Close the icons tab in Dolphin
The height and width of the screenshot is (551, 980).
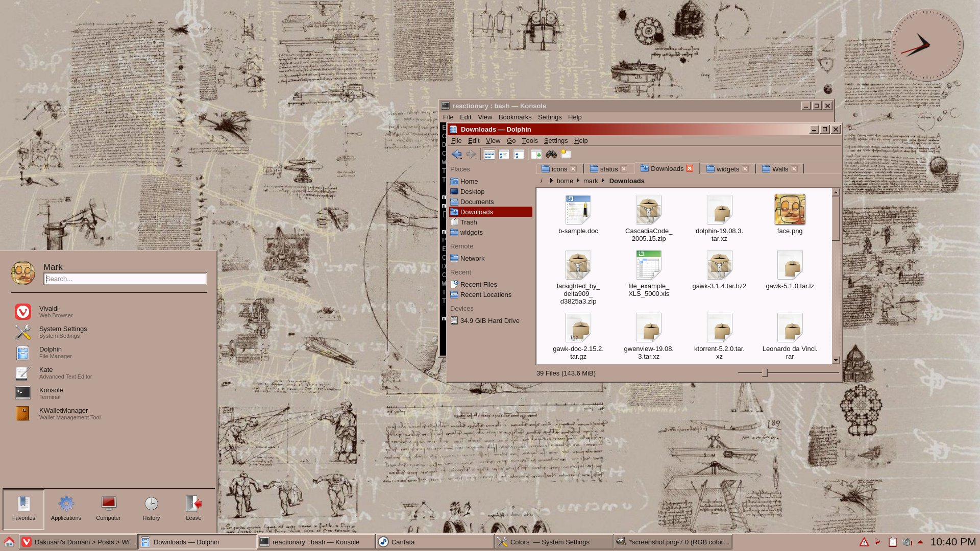(573, 169)
